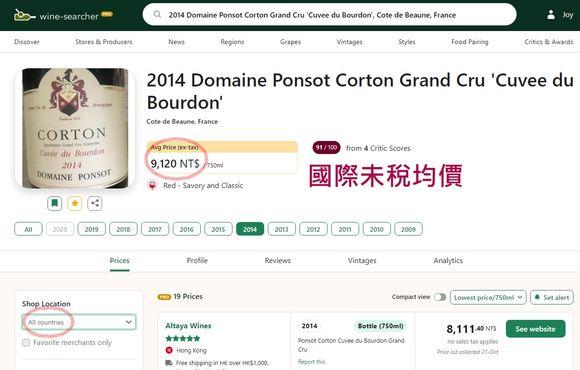Screen dimensions: 580x370
Task: Select the 2013 vintage
Action: click(281, 229)
